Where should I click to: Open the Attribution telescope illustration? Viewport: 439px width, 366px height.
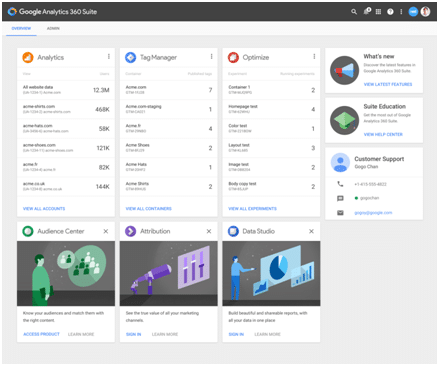tap(169, 273)
